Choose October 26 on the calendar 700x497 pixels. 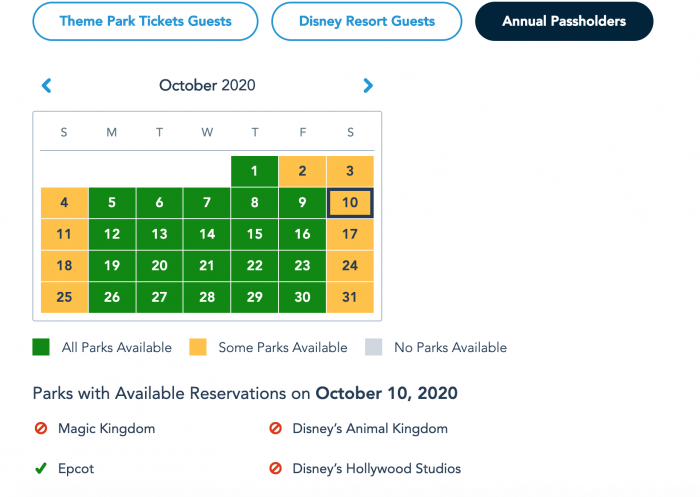tap(112, 297)
